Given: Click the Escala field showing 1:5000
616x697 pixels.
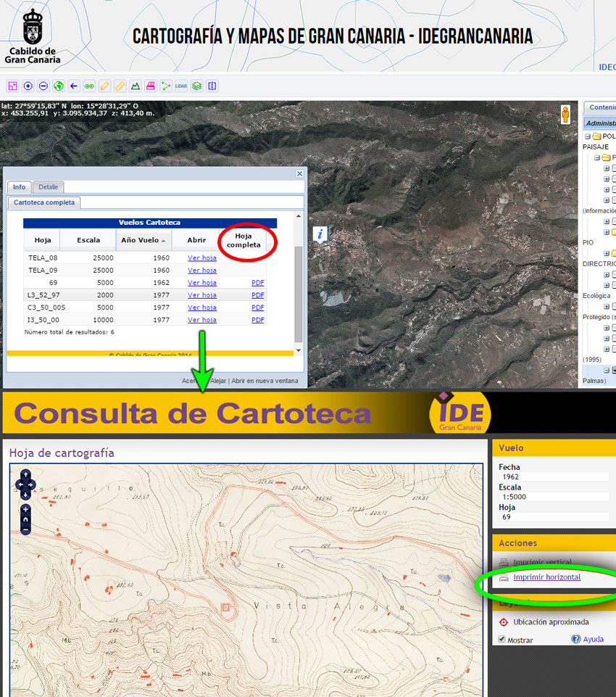Looking at the screenshot, I should click(x=554, y=497).
